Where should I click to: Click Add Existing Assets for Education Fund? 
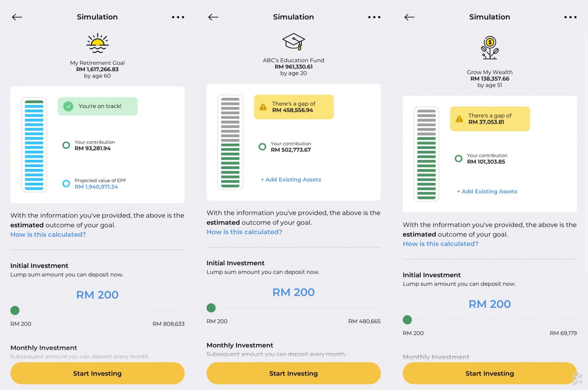(x=291, y=179)
